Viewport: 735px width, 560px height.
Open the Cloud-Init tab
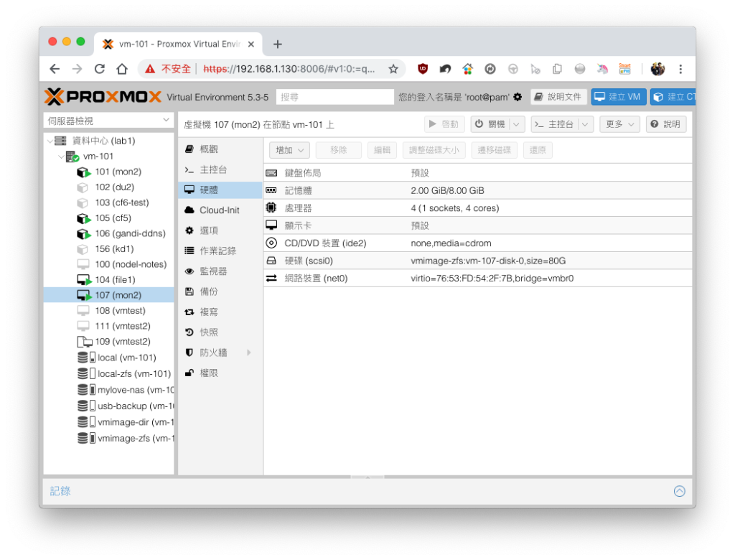[x=220, y=210]
